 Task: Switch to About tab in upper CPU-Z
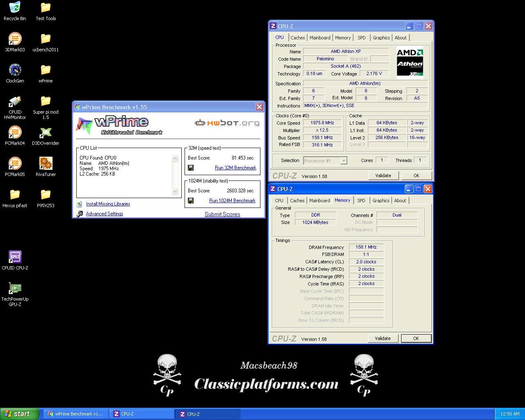401,38
